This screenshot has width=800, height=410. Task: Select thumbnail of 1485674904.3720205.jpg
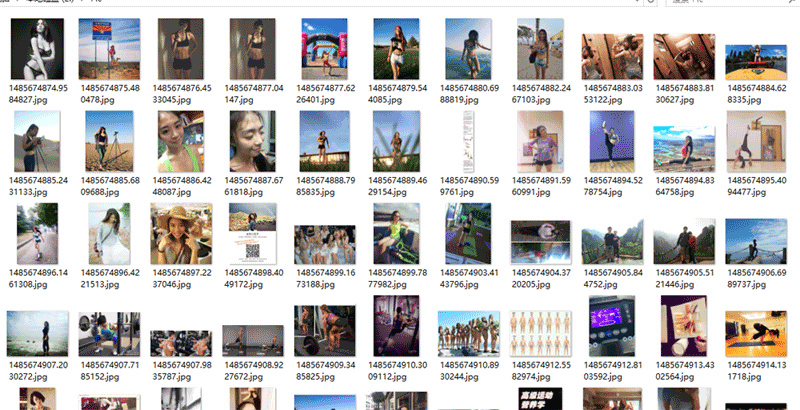[540, 242]
